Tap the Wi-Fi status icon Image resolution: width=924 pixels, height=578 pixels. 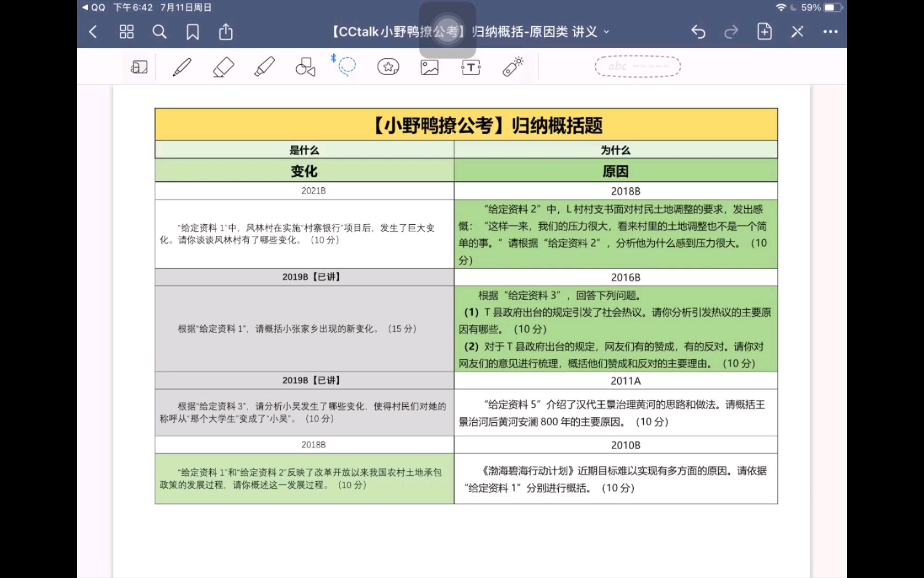(781, 7)
